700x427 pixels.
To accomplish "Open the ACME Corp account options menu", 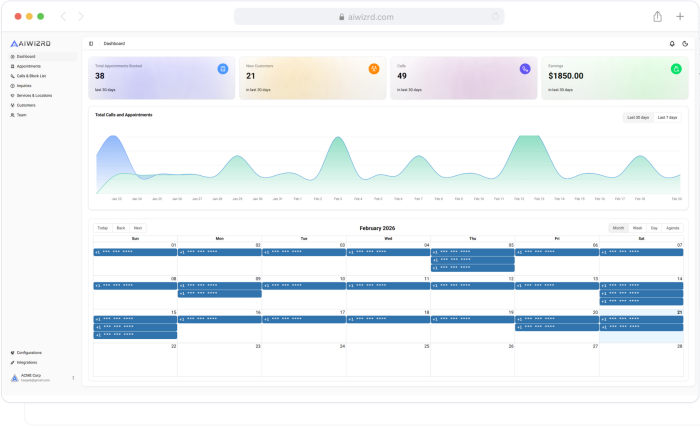I will [73, 378].
